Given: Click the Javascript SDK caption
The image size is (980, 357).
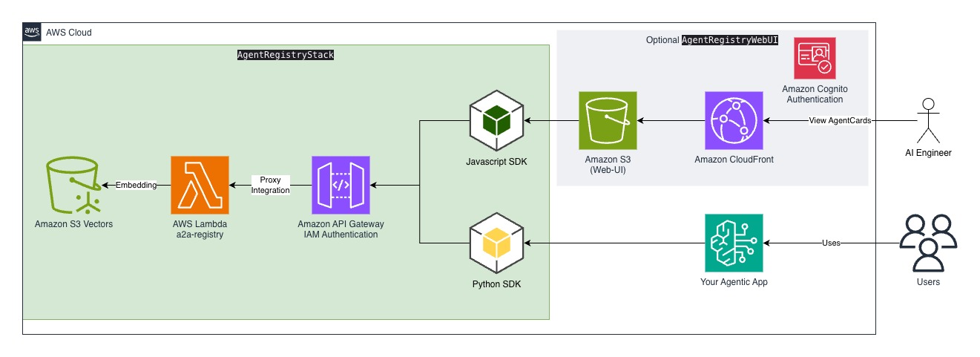Looking at the screenshot, I should click(497, 163).
